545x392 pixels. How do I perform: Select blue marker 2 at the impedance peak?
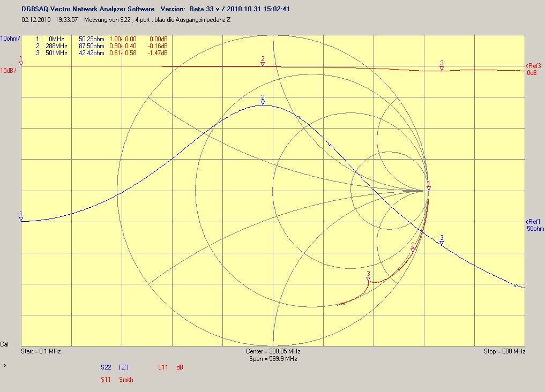263,100
